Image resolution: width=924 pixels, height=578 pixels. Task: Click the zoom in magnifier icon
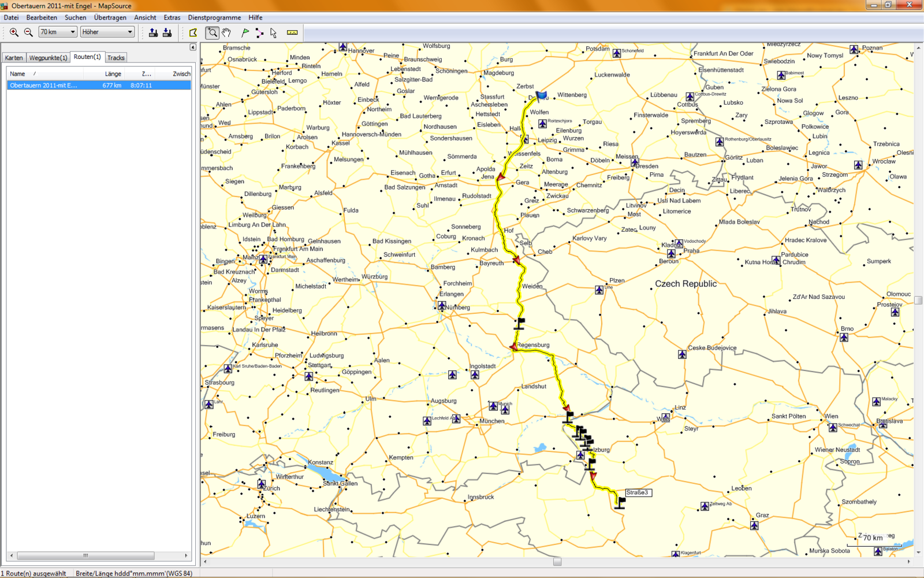14,32
